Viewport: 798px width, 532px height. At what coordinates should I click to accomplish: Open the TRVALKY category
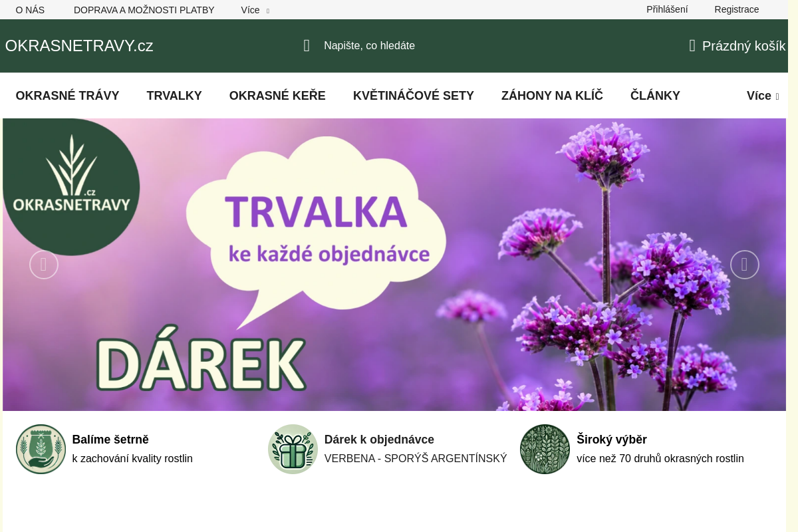click(x=174, y=96)
